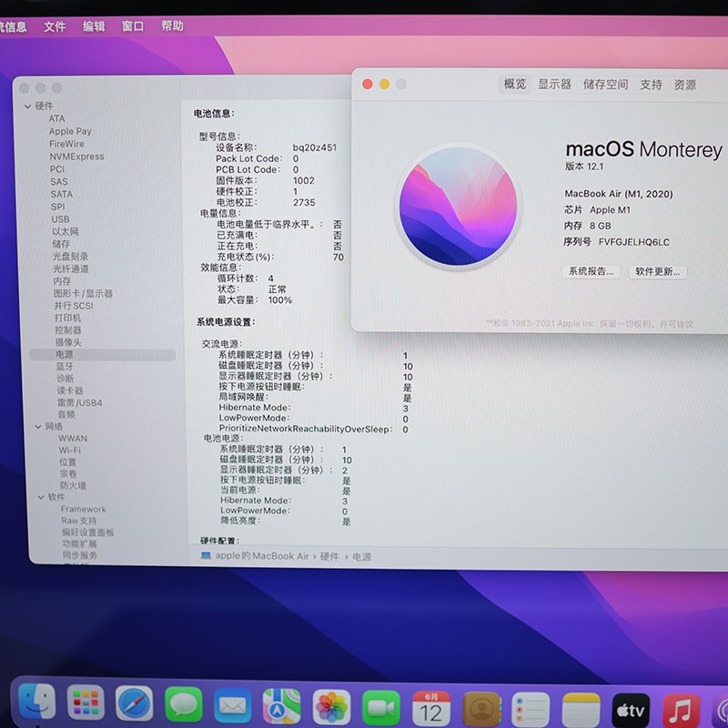This screenshot has width=728, height=728.
Task: Launch FaceTime from the Dock
Action: [379, 705]
